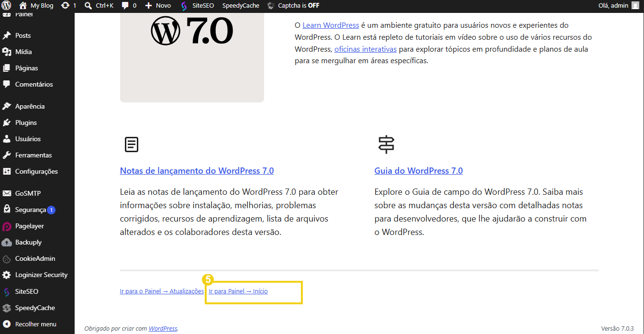The height and width of the screenshot is (334, 644).
Task: Click the Segurança lock icon
Action: coord(7,210)
